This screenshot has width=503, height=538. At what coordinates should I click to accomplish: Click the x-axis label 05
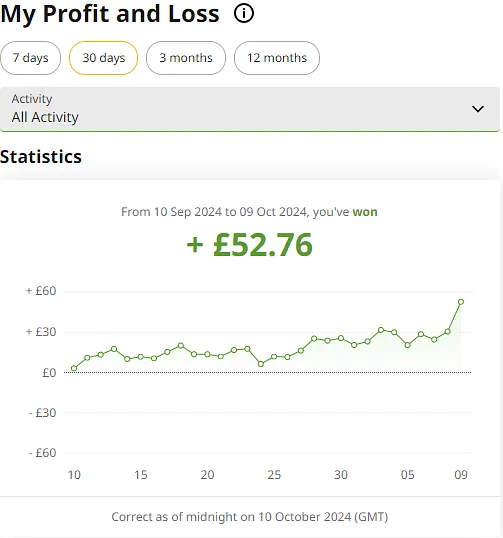[x=408, y=475]
